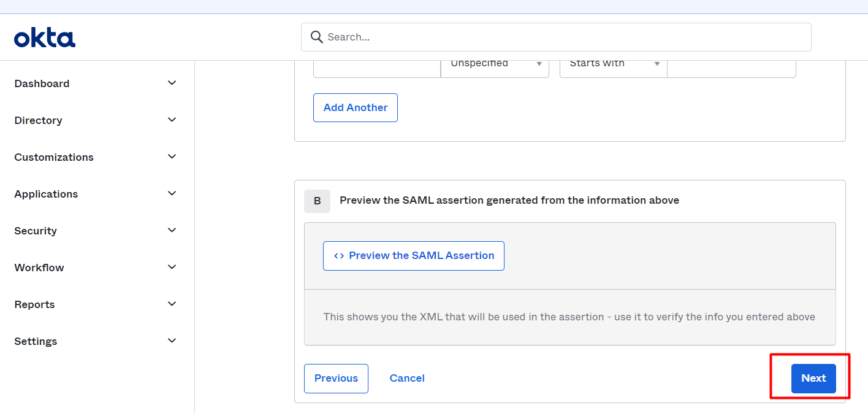Click the Okta logo

pos(45,38)
